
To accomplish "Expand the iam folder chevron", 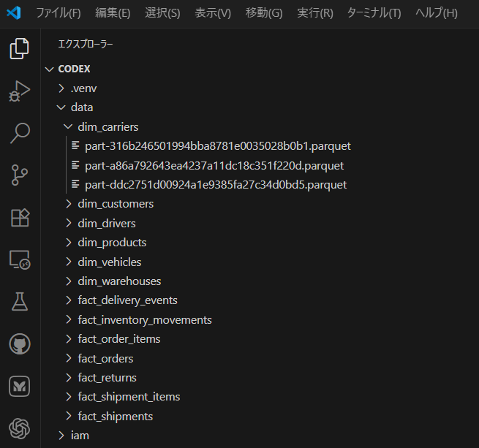I will click(x=61, y=436).
